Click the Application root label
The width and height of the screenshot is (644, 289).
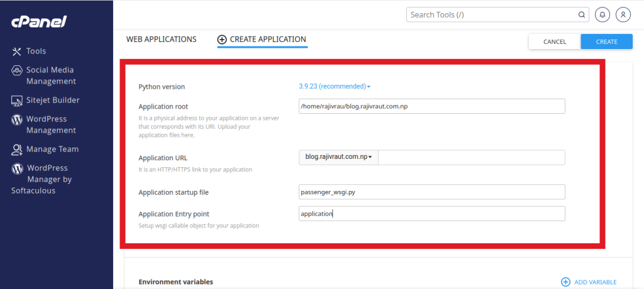tap(163, 106)
